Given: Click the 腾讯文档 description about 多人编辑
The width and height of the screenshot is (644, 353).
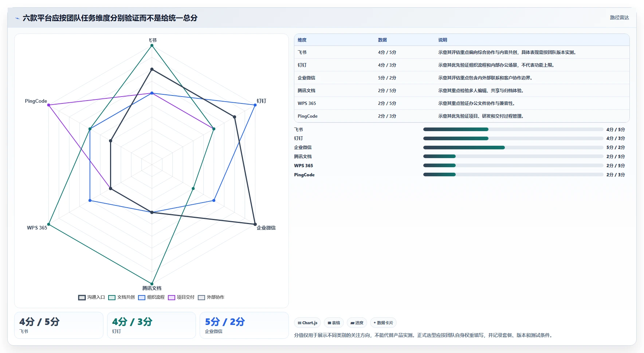Looking at the screenshot, I should point(481,91).
